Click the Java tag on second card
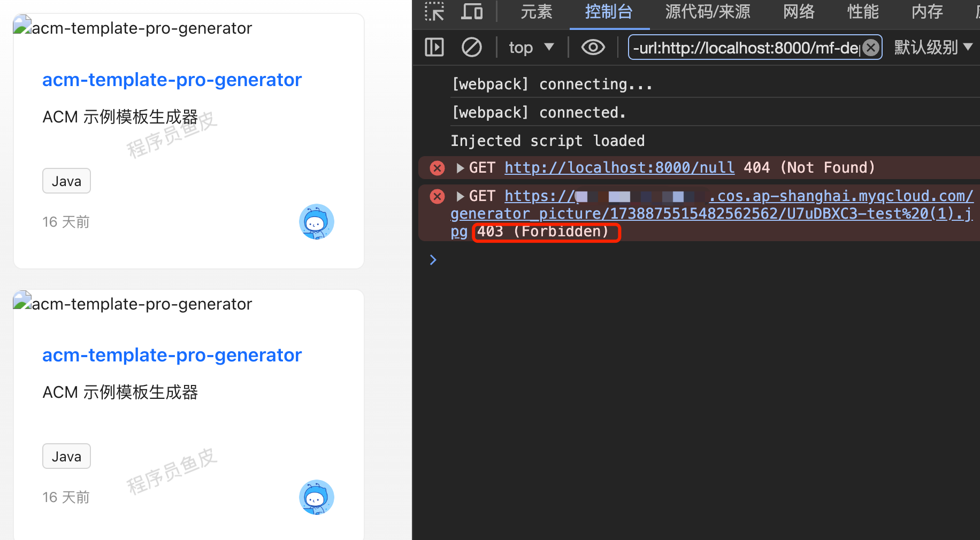980x540 pixels. pos(66,457)
